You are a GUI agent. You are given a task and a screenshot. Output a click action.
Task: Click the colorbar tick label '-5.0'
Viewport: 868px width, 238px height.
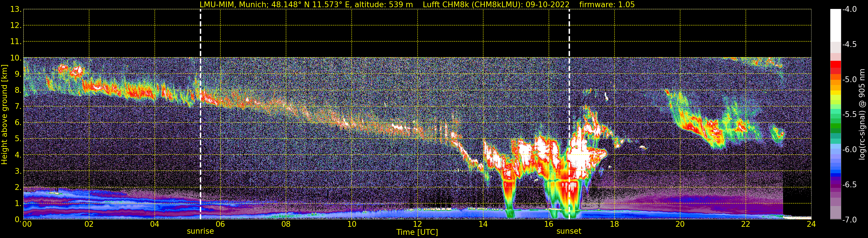pyautogui.click(x=849, y=80)
